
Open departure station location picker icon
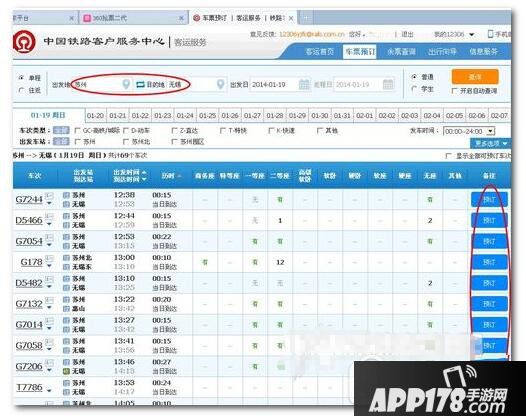click(x=126, y=84)
